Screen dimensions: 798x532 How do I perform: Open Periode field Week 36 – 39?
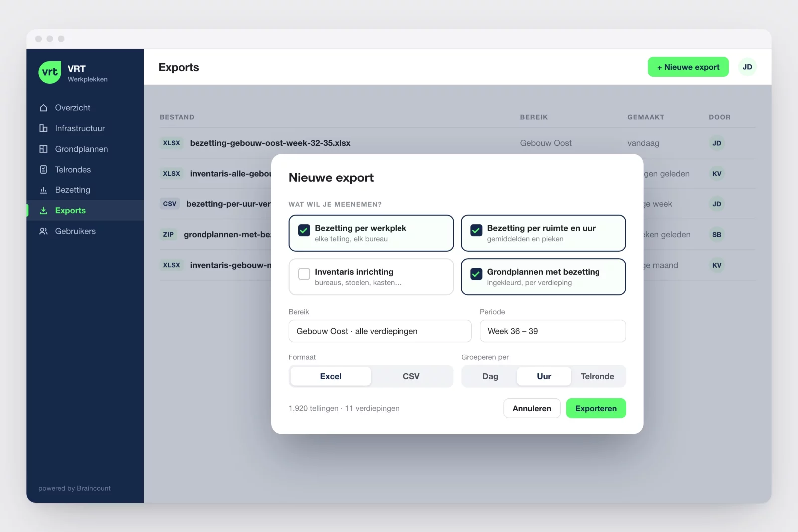pos(553,331)
